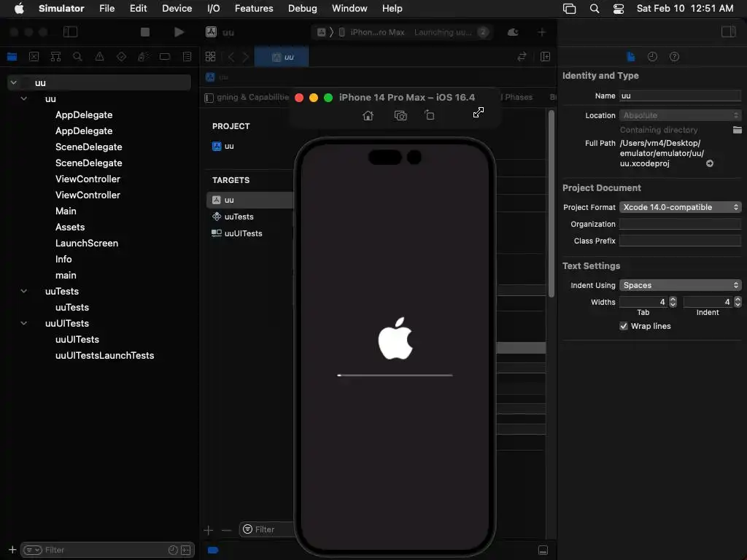The width and height of the screenshot is (747, 560).
Task: Adjust the Indent width stepper
Action: 738,302
